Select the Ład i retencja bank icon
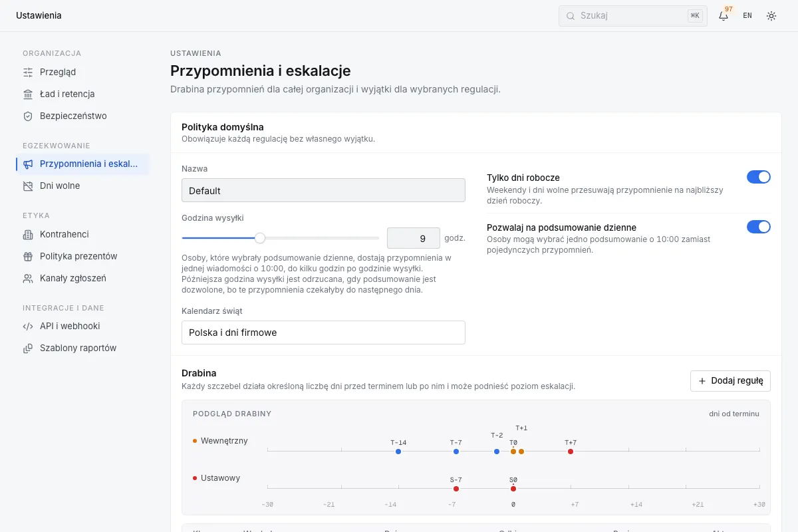798x532 pixels. (x=28, y=94)
